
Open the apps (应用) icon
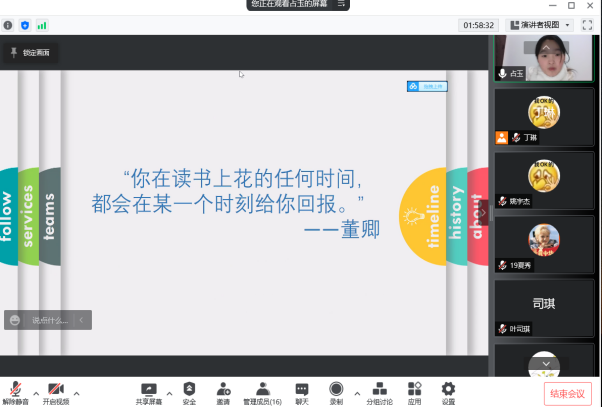pos(414,388)
